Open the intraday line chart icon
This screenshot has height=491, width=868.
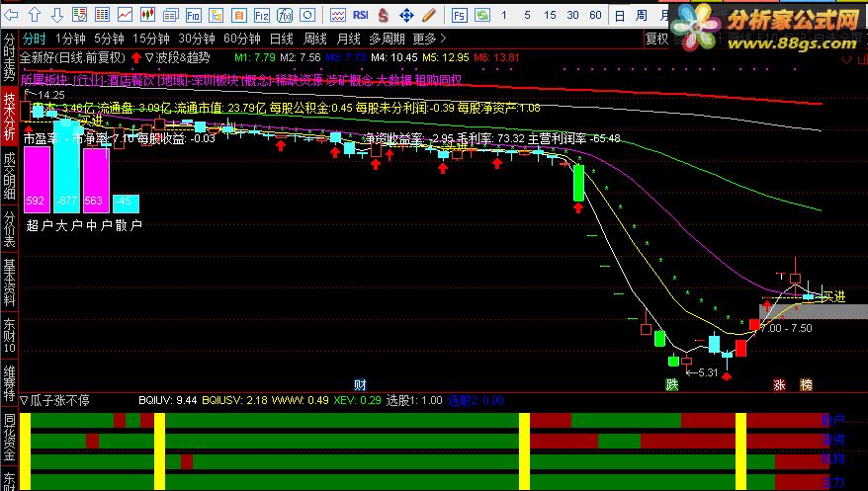[x=126, y=15]
